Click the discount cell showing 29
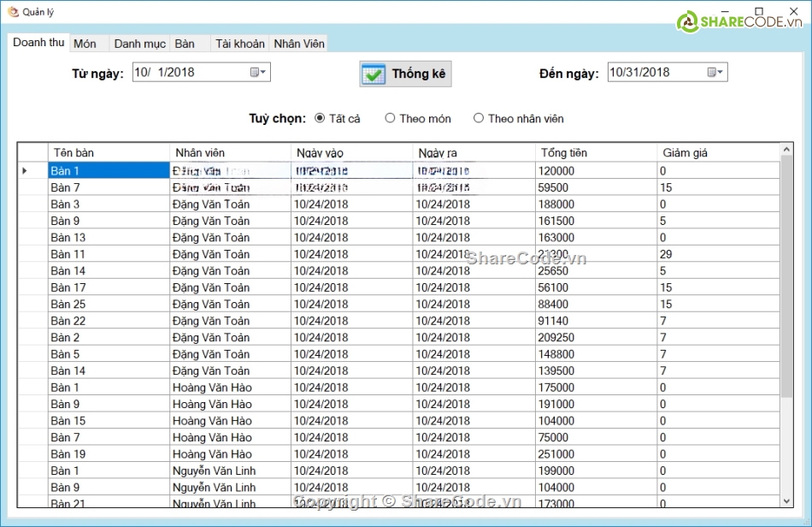812x527 pixels. tap(718, 254)
